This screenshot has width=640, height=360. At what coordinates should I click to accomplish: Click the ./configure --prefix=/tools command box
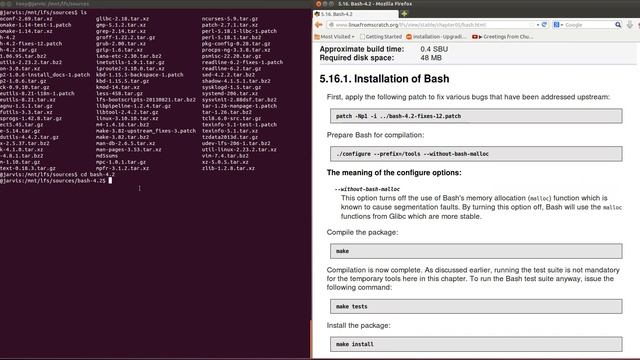click(x=476, y=154)
